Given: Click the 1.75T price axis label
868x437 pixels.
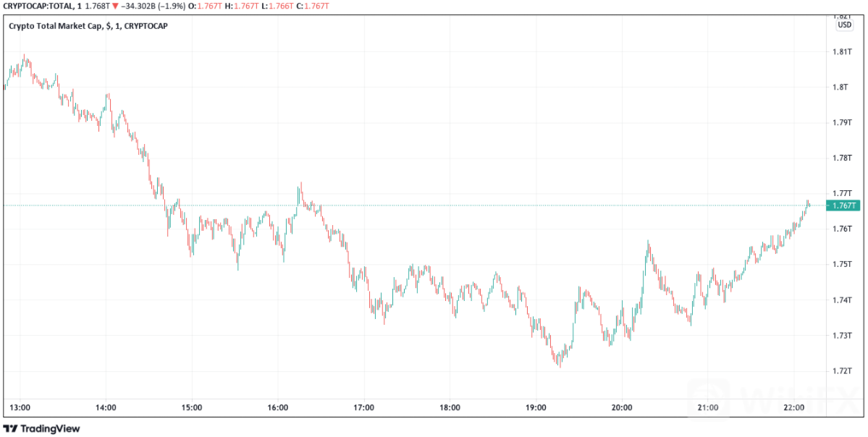Looking at the screenshot, I should (841, 265).
